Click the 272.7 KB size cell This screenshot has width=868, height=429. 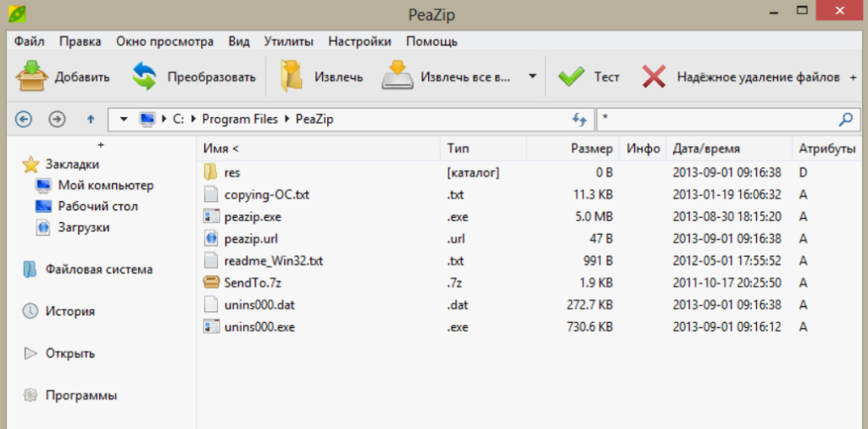click(590, 305)
